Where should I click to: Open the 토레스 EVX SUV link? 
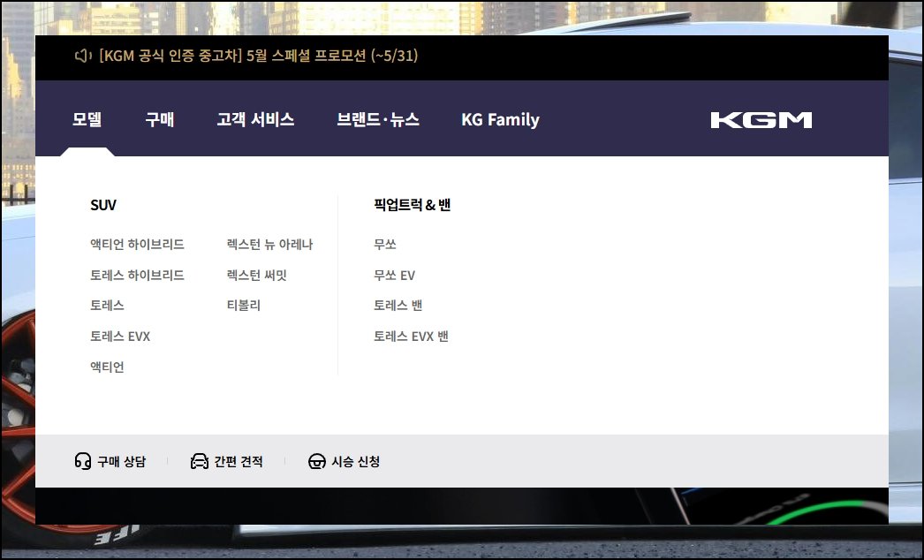tap(120, 336)
